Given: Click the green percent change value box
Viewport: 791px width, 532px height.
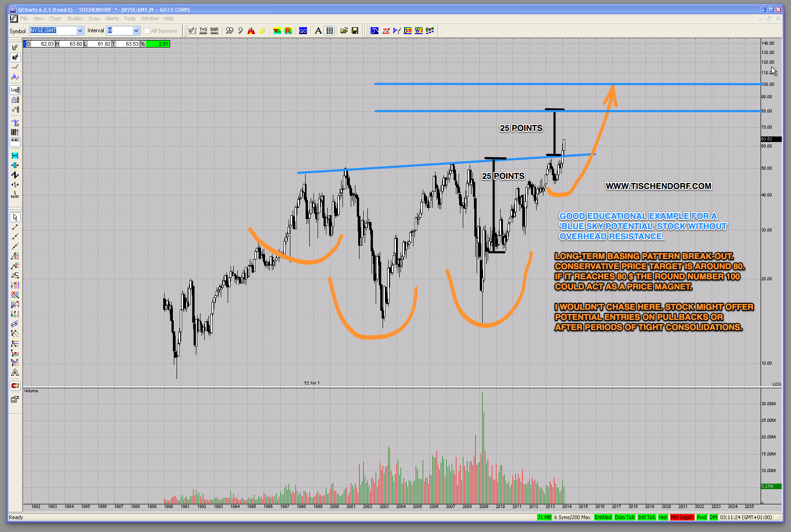Looking at the screenshot, I should click(158, 44).
